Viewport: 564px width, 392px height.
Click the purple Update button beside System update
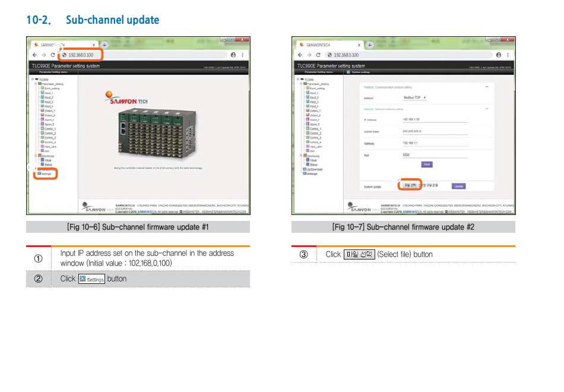coord(458,186)
